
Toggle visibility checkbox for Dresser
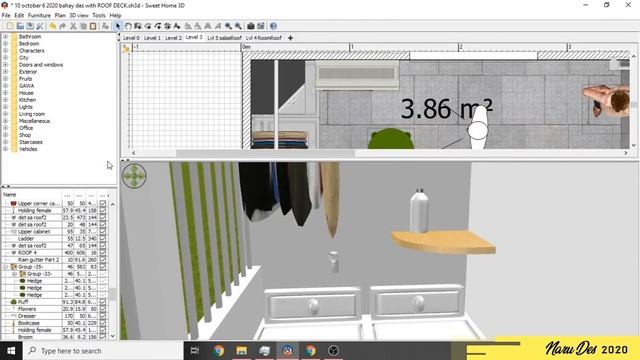coord(102,316)
